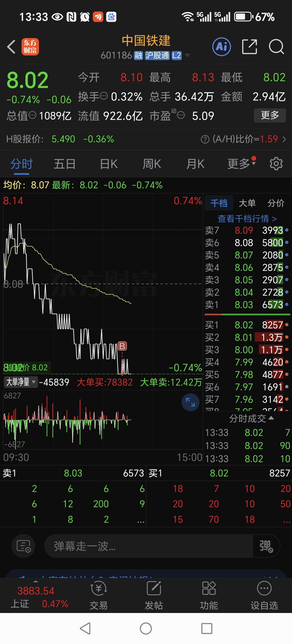Tap the share icon in the header
Viewport: 292px width, 644px height.
tap(250, 47)
